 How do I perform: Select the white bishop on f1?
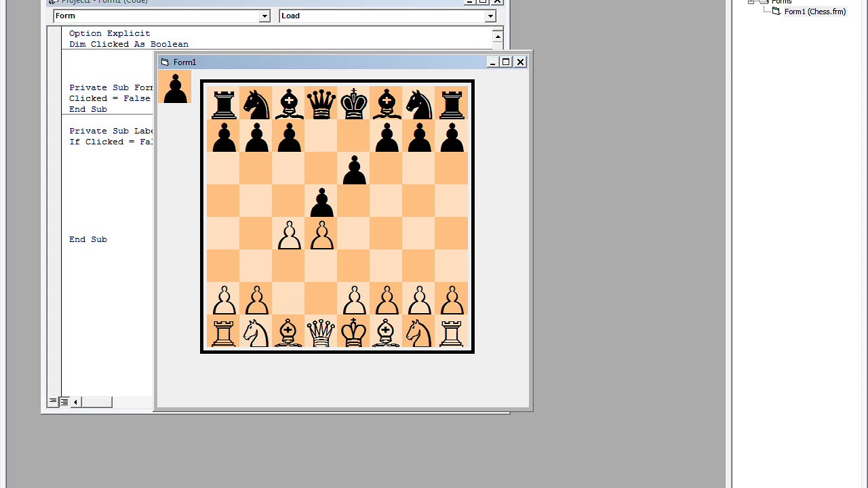point(386,331)
